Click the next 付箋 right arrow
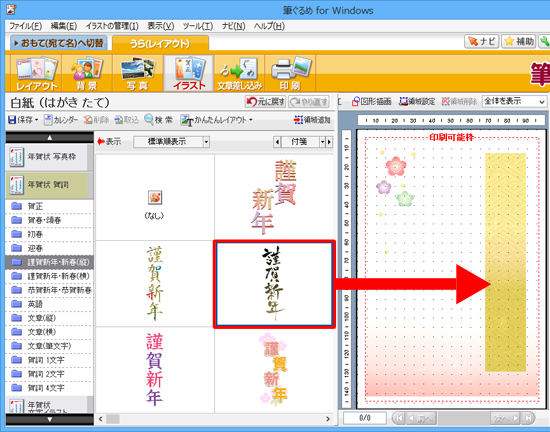550x432 pixels. pos(329,142)
